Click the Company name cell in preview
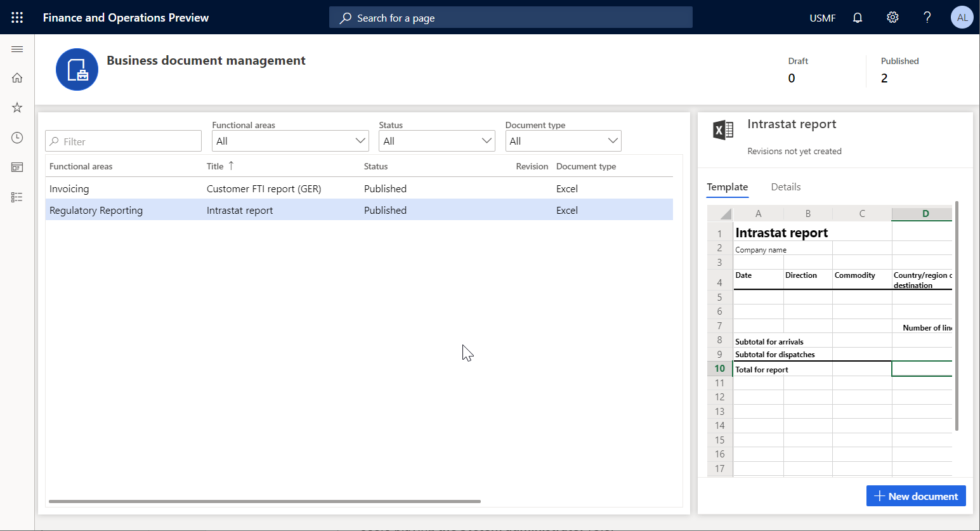The image size is (980, 531). click(761, 250)
